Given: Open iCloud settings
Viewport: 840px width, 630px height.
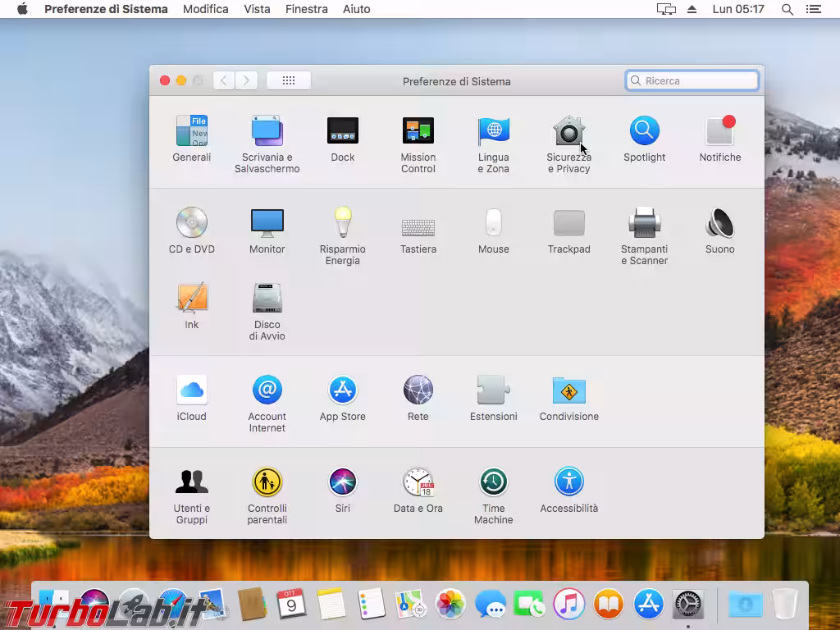Looking at the screenshot, I should pyautogui.click(x=191, y=390).
